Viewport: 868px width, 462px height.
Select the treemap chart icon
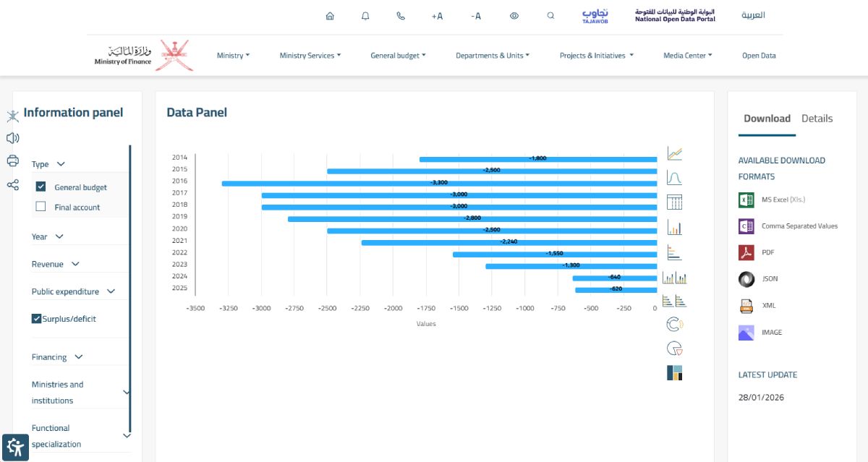675,372
